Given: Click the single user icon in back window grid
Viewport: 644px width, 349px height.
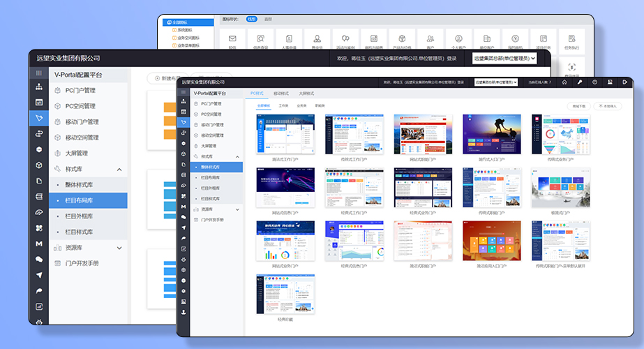Looking at the screenshot, I should click(317, 38).
